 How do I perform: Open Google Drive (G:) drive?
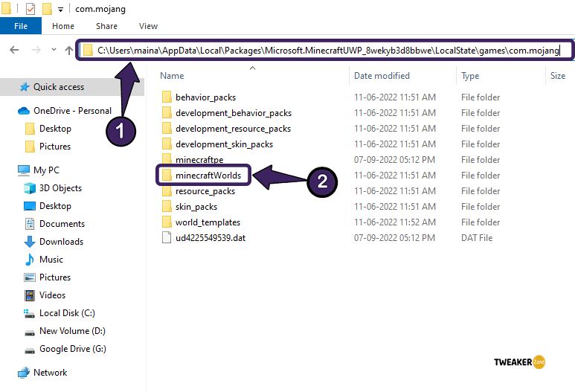(73, 349)
